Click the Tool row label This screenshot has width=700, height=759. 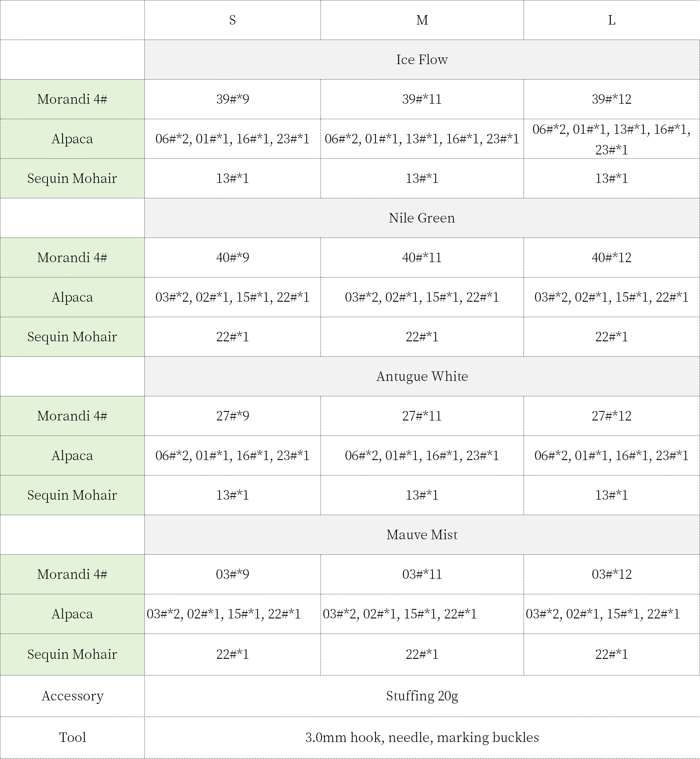pos(72,737)
